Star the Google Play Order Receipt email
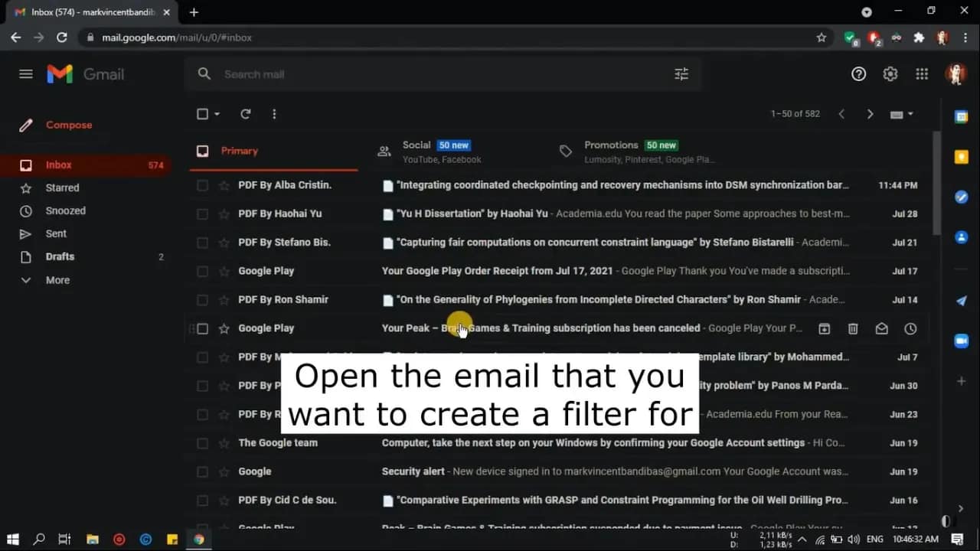 (x=224, y=271)
